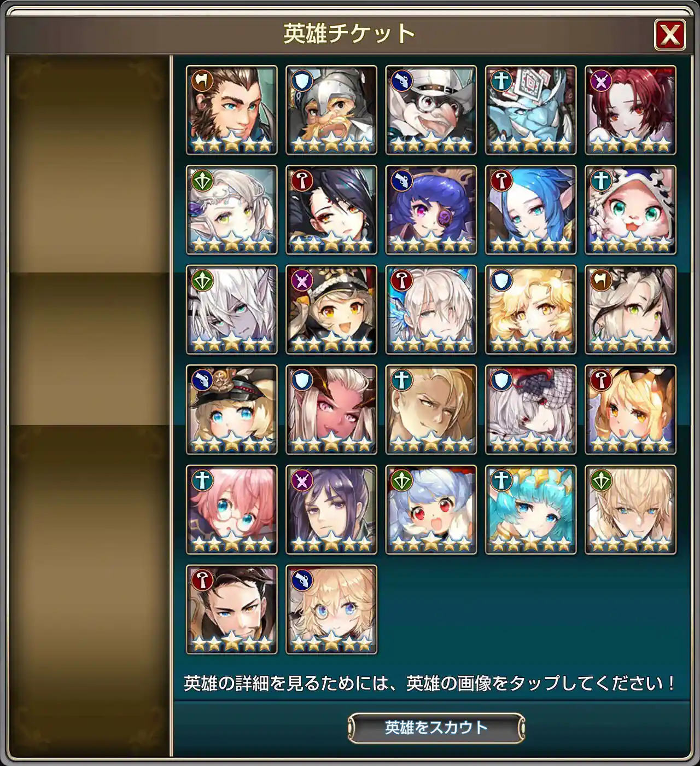Tap the pink cat-hooded hero portrait
700x766 pixels.
[x=631, y=210]
